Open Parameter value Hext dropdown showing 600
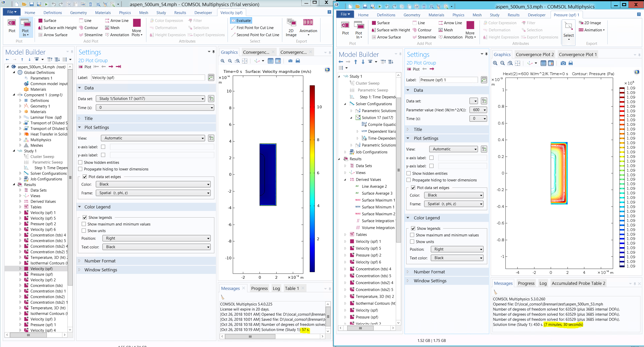Image resolution: width=644 pixels, height=347 pixels. pyautogui.click(x=478, y=110)
